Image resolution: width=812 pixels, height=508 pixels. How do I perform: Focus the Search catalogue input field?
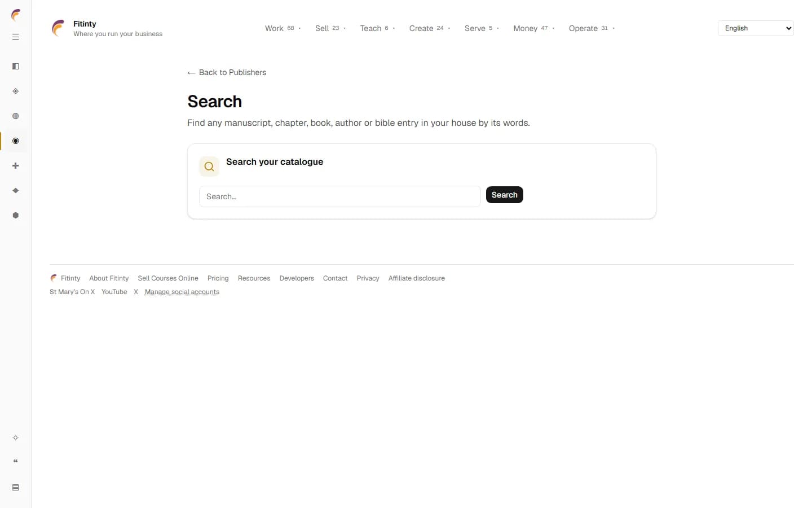pos(340,196)
